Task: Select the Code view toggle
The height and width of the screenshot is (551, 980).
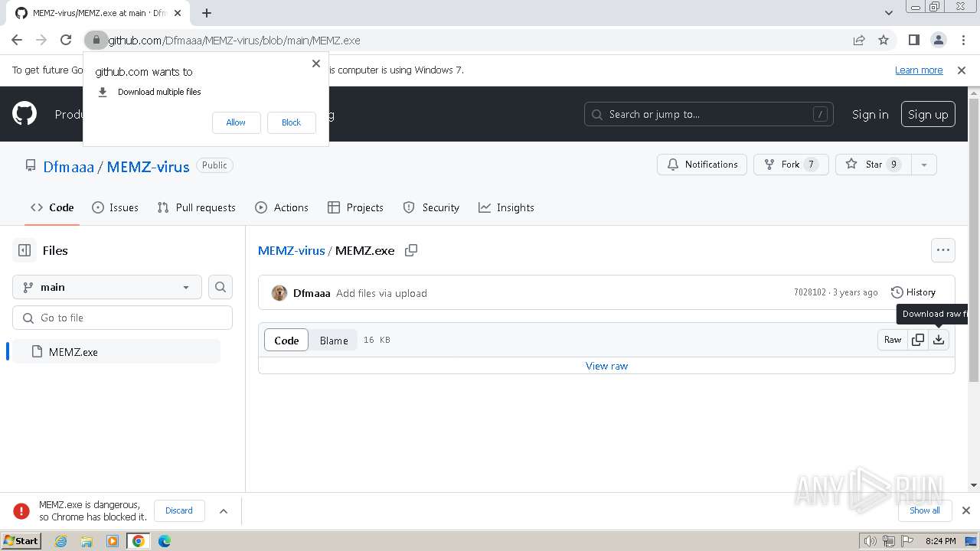Action: (286, 341)
